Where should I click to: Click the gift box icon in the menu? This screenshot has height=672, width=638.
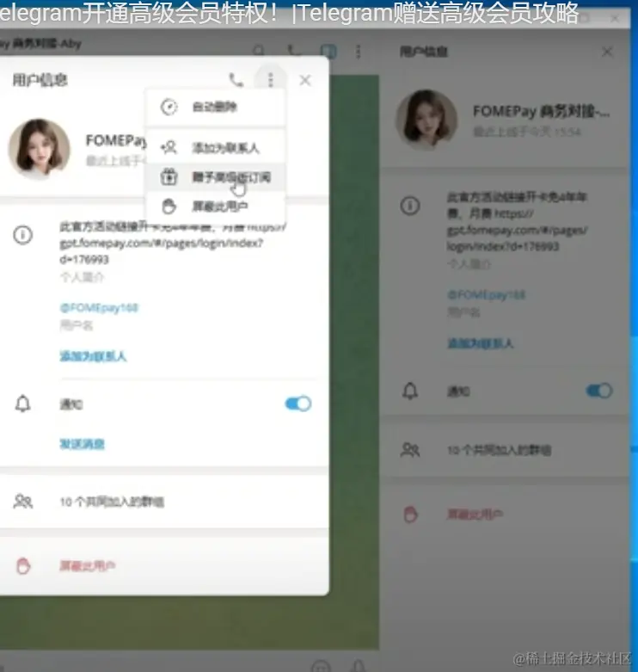point(169,177)
